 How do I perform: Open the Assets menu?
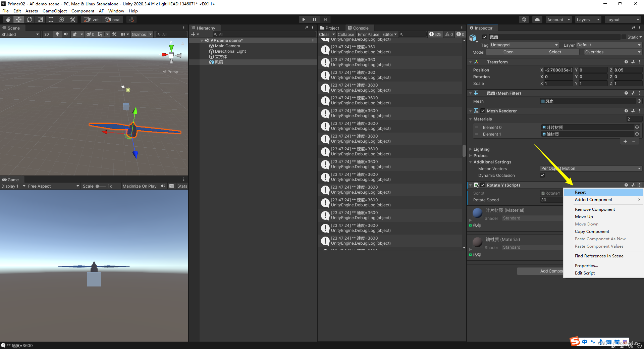[32, 11]
